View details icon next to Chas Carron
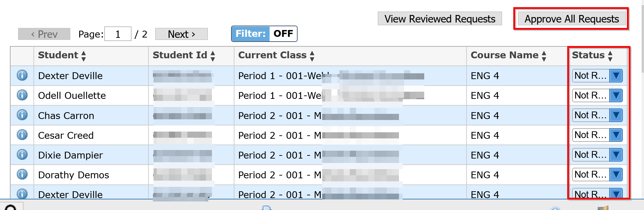The height and width of the screenshot is (210, 644). (22, 115)
